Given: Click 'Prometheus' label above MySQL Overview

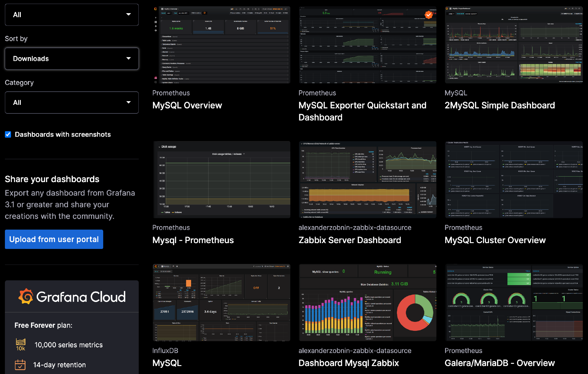Looking at the screenshot, I should [x=171, y=93].
